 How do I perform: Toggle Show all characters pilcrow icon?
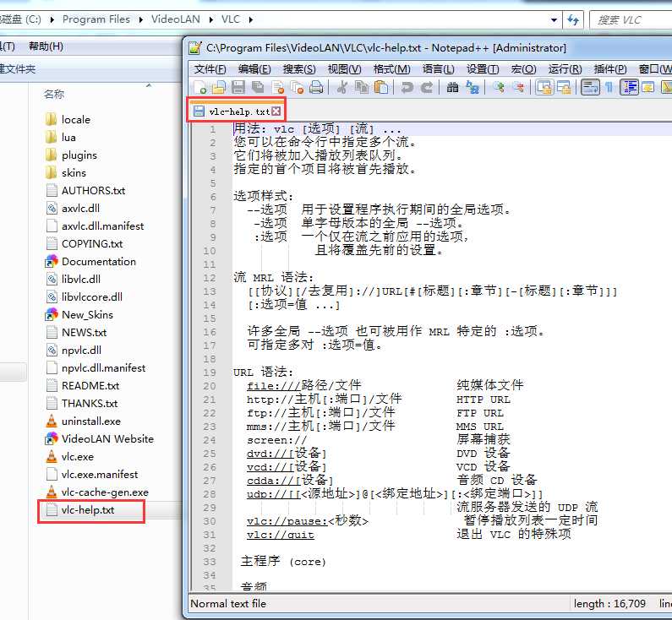609,87
